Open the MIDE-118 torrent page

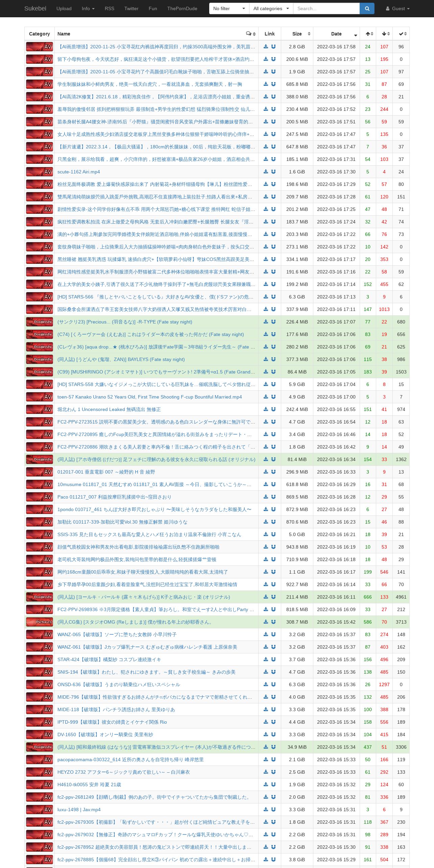[x=116, y=709]
